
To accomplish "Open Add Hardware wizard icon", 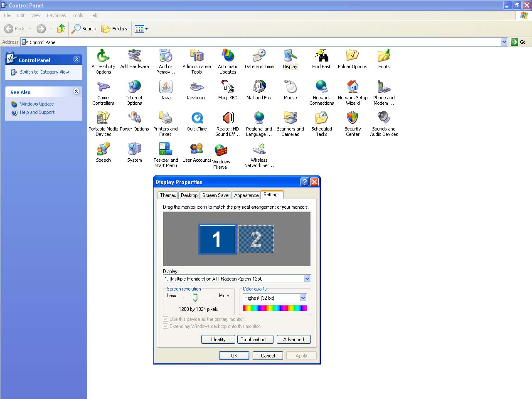I will coord(134,56).
